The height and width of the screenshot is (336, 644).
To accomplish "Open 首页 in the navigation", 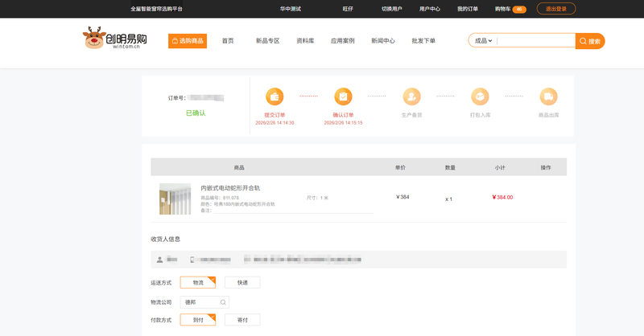I will (x=228, y=41).
